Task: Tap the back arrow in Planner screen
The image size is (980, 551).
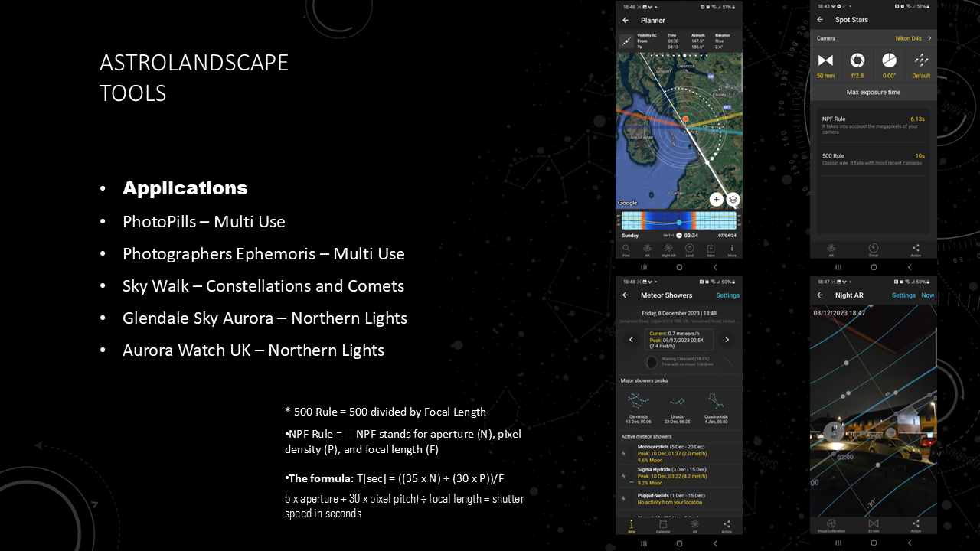Action: click(626, 21)
